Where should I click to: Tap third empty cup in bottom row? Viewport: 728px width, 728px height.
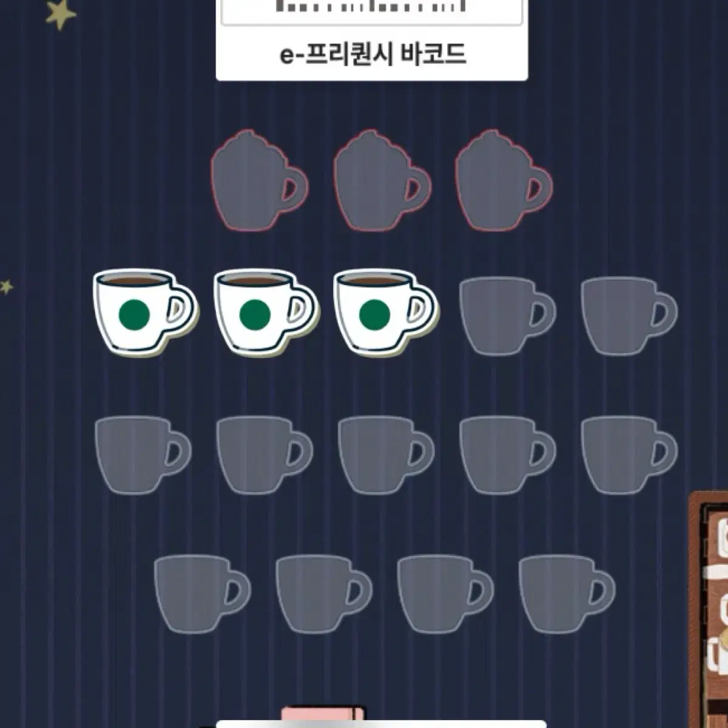click(445, 595)
